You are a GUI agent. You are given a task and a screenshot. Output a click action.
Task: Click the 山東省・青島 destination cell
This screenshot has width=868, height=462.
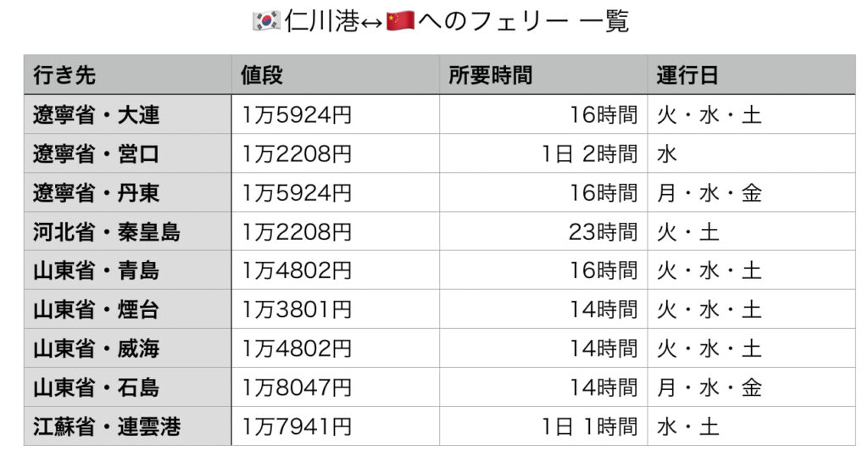pos(128,270)
